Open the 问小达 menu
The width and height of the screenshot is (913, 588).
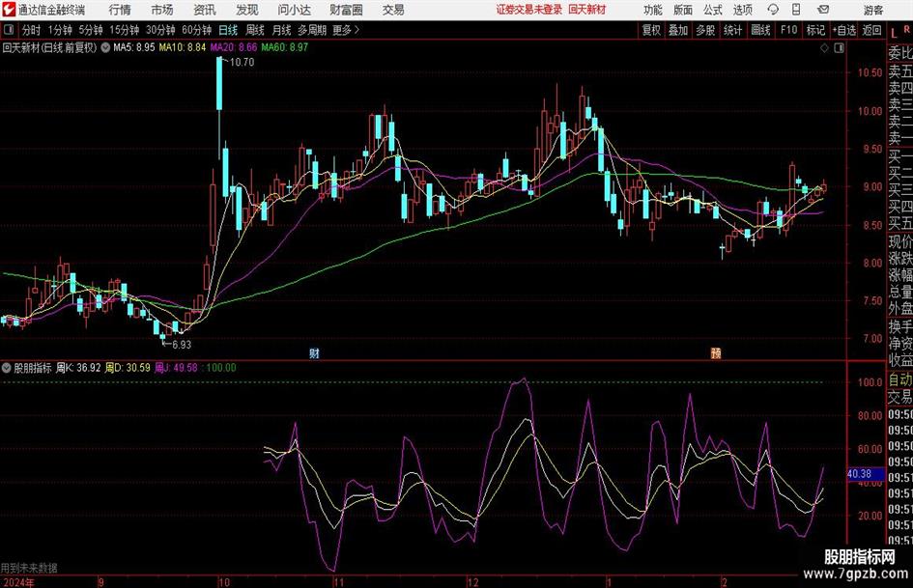tap(294, 10)
